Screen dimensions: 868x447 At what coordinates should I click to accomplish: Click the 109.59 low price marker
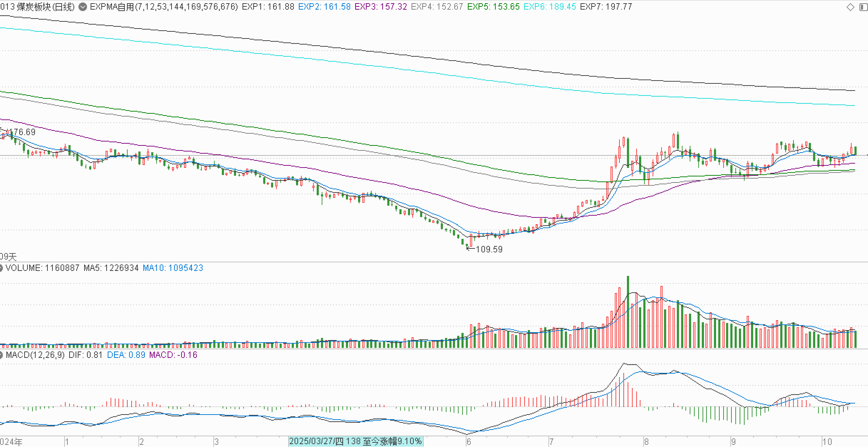click(489, 249)
